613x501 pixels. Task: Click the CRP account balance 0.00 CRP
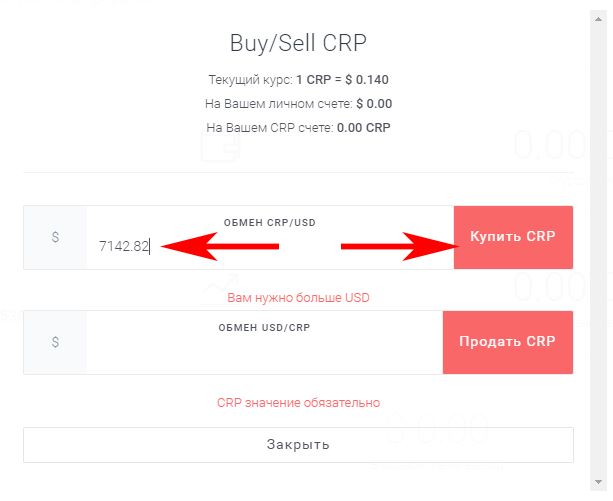pyautogui.click(x=364, y=128)
